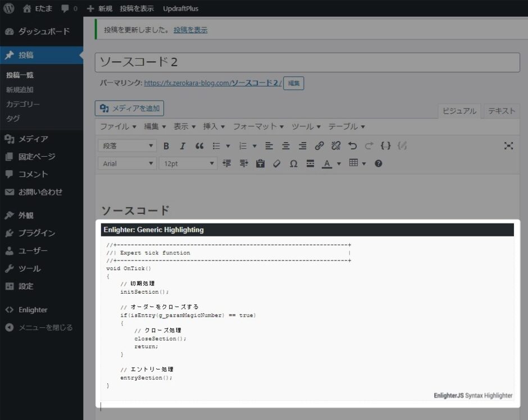Viewport: 528px width, 420px height.
Task: Select the Enlighter Generic Highlighting code block
Action: (307, 313)
